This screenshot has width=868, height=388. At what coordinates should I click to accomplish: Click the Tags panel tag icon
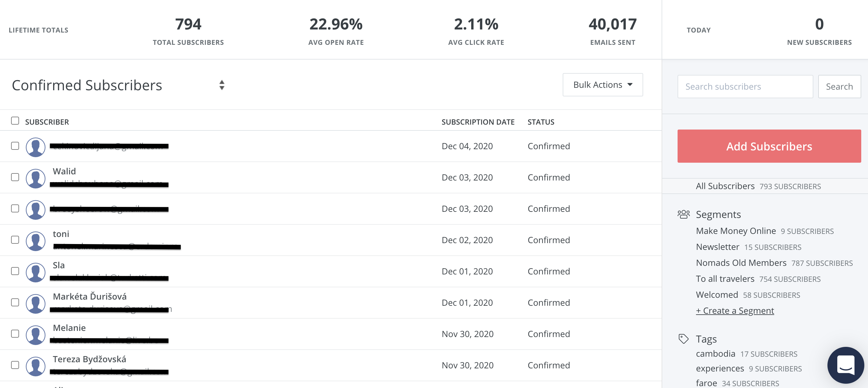click(683, 339)
